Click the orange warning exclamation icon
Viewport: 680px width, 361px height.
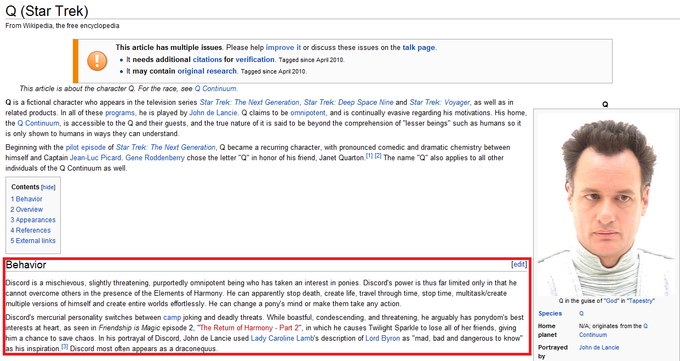click(97, 61)
